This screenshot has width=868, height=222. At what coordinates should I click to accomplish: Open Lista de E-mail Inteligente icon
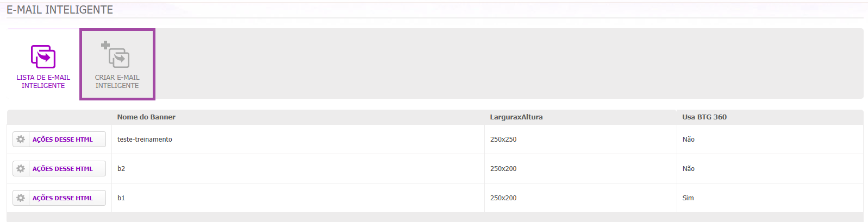coord(43,56)
